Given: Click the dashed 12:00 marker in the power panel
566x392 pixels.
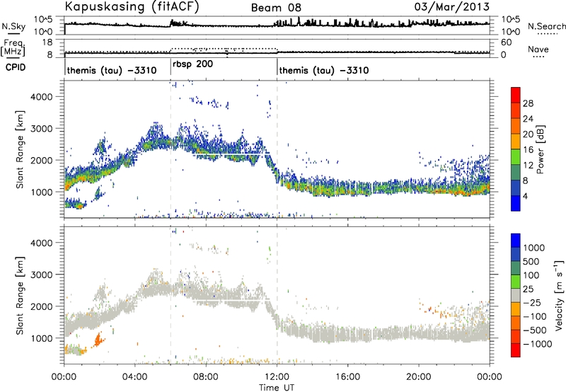Looking at the screenshot, I should click(x=277, y=149).
